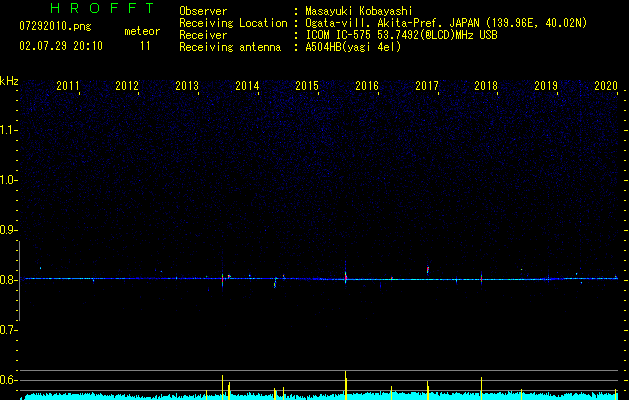
Task: Click the 2018 time axis label
Action: (x=486, y=86)
